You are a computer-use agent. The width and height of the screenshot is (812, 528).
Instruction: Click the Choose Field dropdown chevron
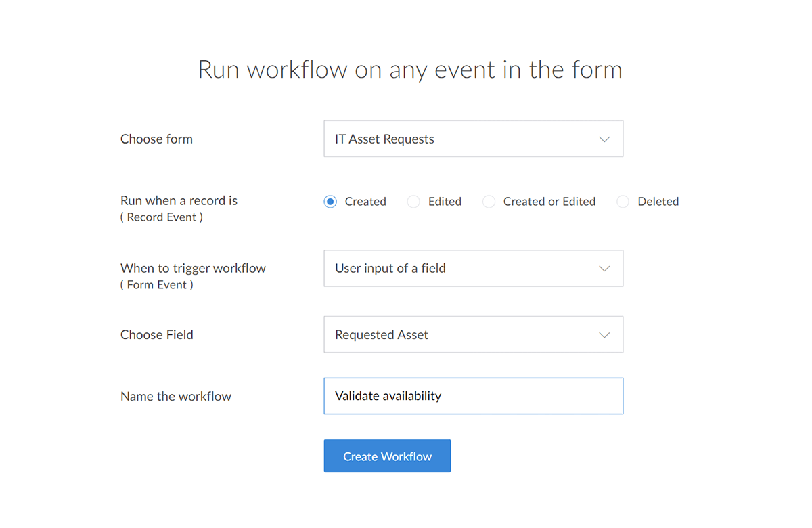pyautogui.click(x=604, y=334)
